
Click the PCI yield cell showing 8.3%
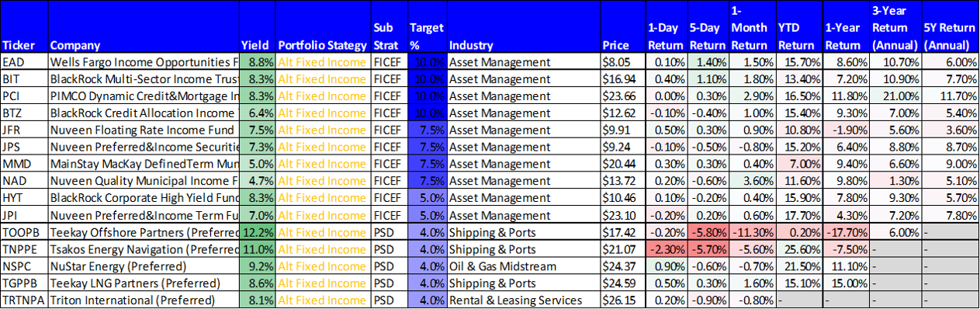coord(257,95)
